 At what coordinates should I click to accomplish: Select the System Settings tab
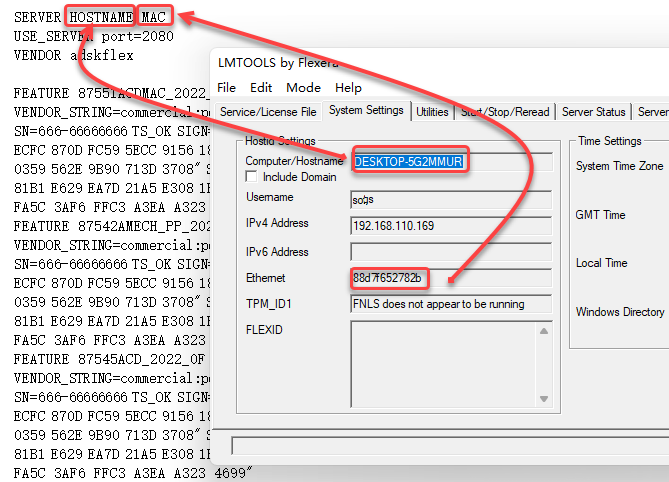[x=366, y=110]
